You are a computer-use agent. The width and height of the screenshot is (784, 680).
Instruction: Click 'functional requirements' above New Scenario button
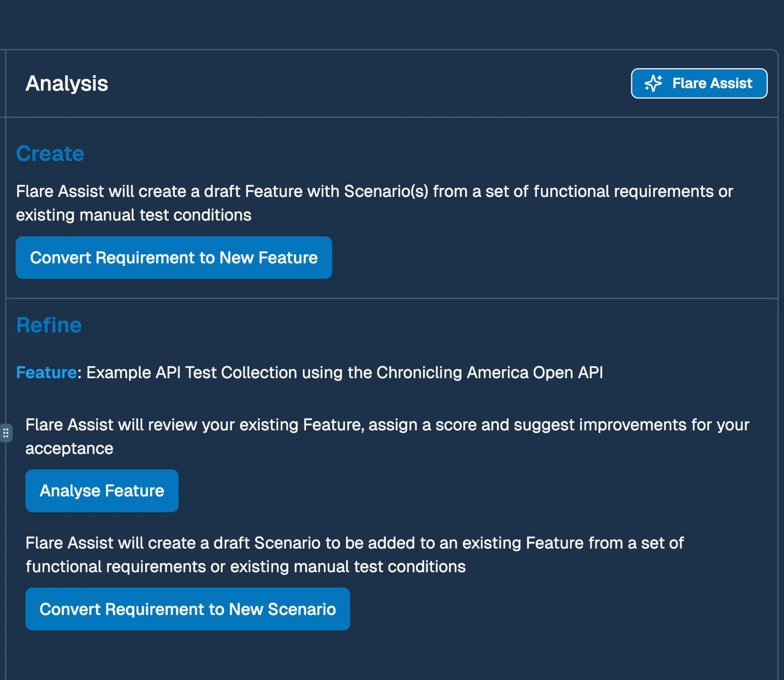(x=116, y=567)
